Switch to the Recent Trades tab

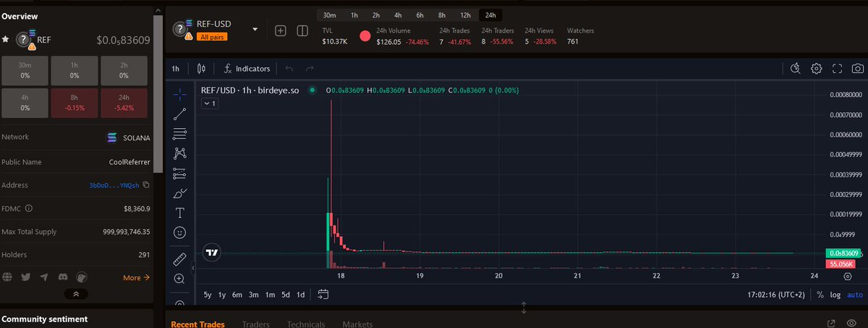pos(197,324)
